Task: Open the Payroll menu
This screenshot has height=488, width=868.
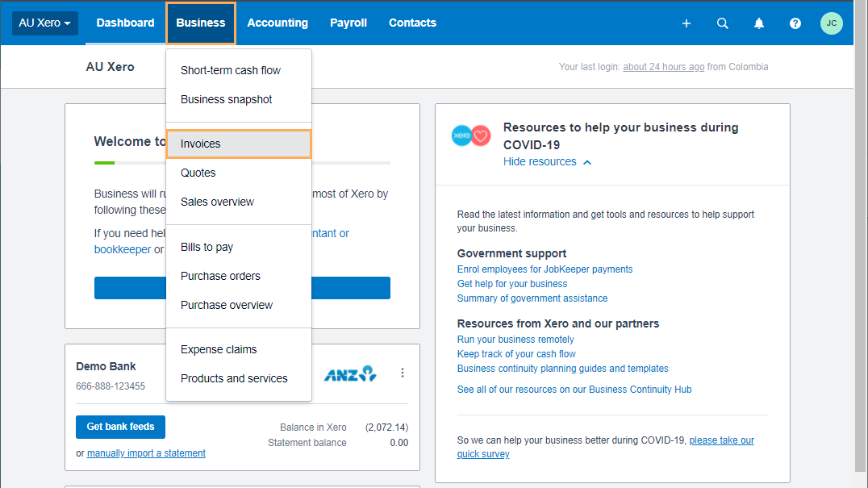Action: (x=348, y=23)
